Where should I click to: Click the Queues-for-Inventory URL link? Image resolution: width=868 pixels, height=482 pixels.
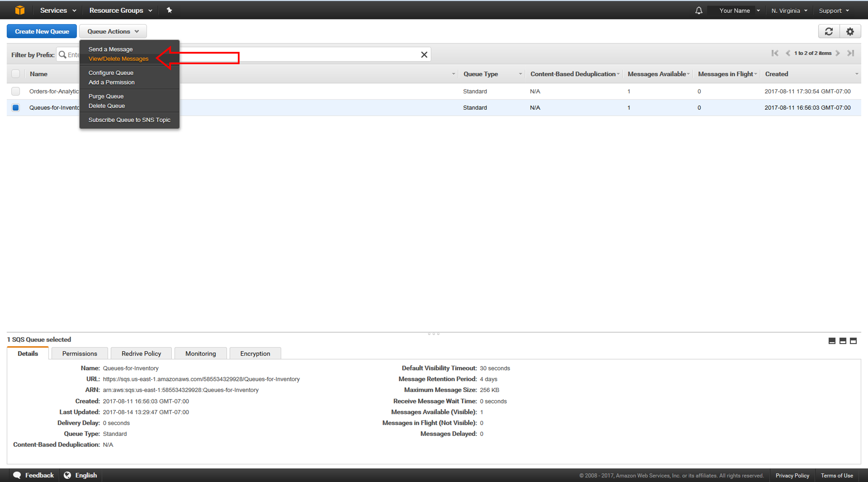(201, 379)
